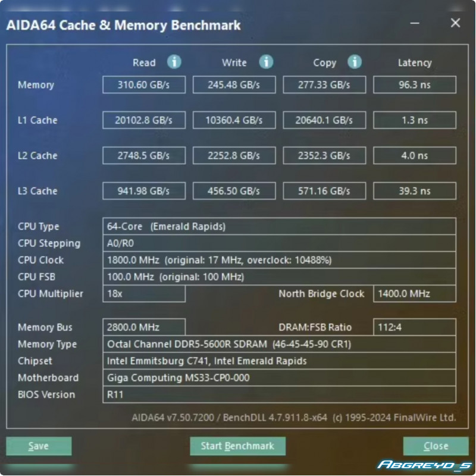Click the L3 Cache Write value 456.50 GB/s
Image resolution: width=476 pixels, height=476 pixels.
[234, 191]
